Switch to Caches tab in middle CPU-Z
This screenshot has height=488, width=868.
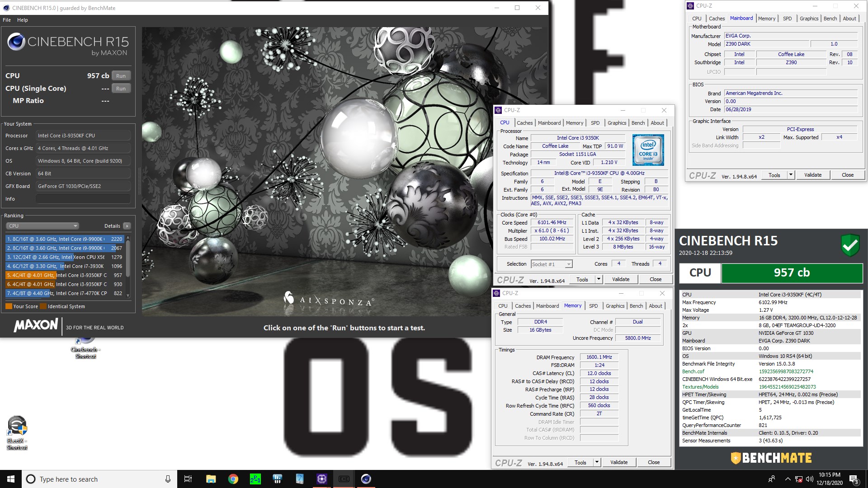tap(524, 123)
